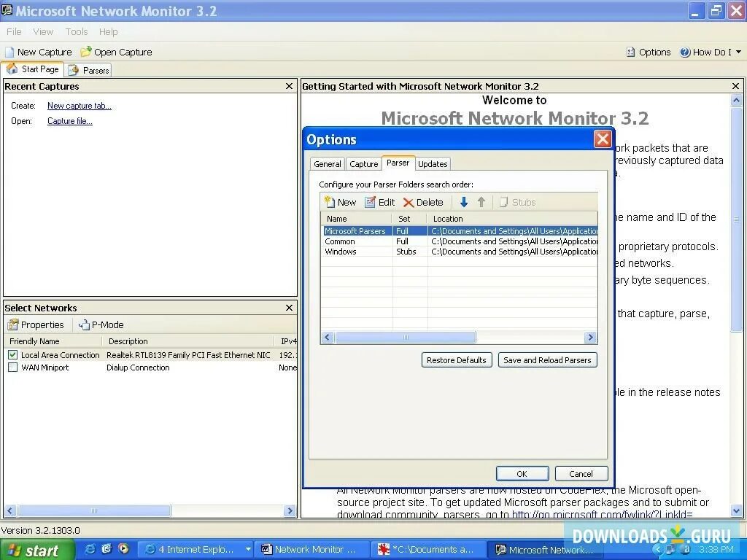Image resolution: width=747 pixels, height=560 pixels.
Task: Click parser list scroll right arrow
Action: click(591, 338)
